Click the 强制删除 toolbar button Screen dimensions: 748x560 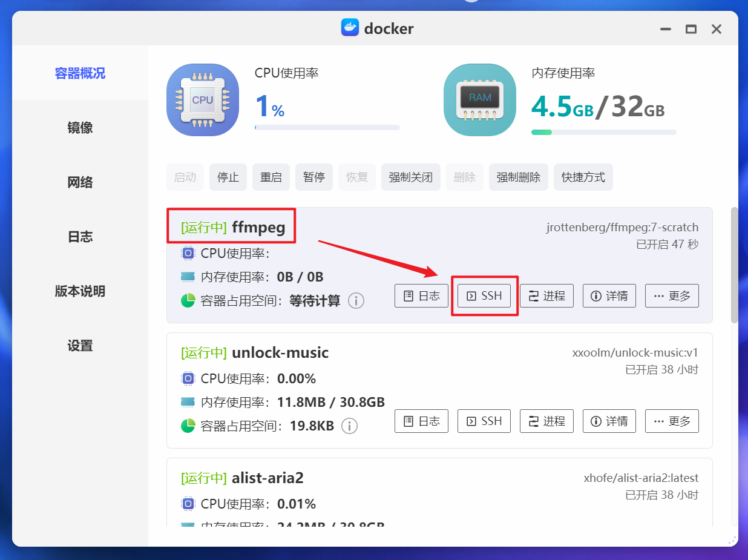click(x=519, y=177)
